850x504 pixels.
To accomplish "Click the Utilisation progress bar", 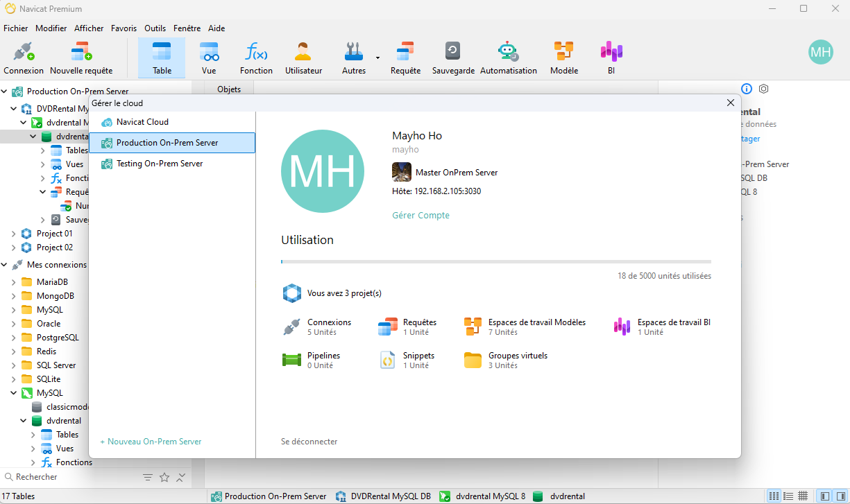I will pyautogui.click(x=495, y=261).
